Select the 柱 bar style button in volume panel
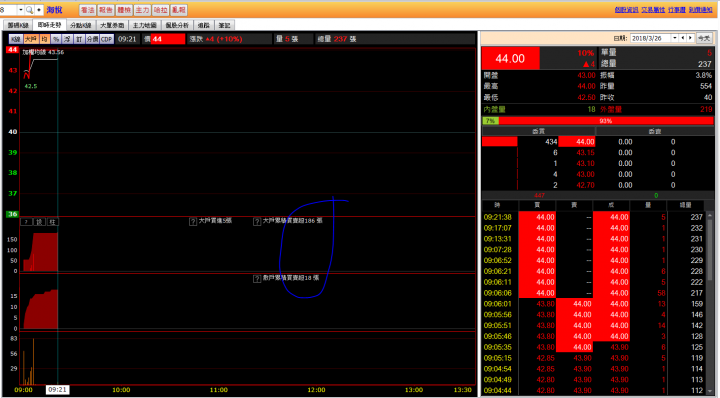720x398 pixels. point(53,222)
